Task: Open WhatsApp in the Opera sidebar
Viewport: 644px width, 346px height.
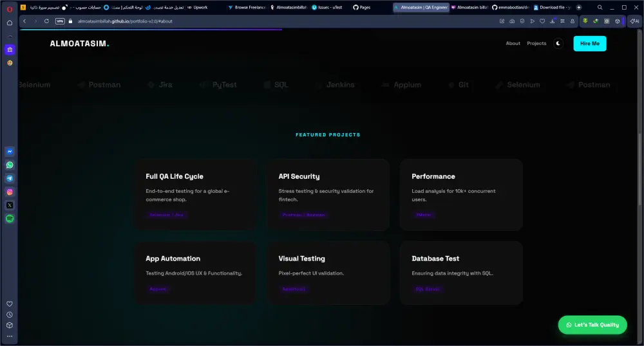Action: coord(10,165)
